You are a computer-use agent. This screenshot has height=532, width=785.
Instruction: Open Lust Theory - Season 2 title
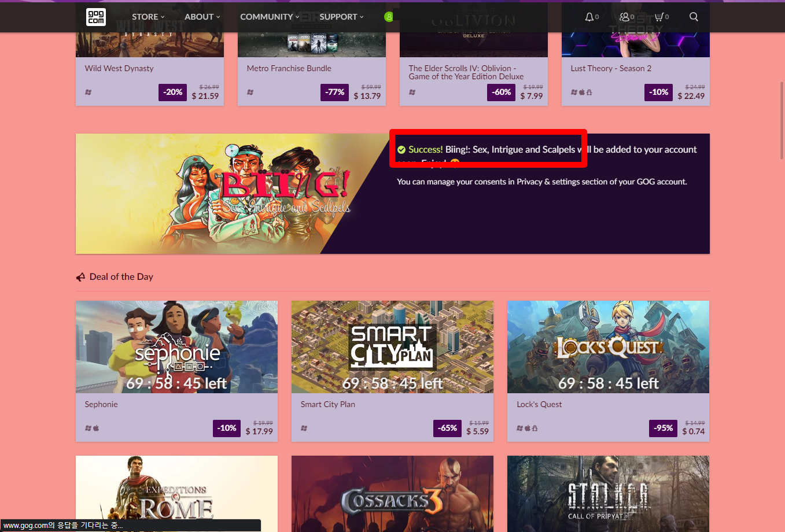coord(611,68)
